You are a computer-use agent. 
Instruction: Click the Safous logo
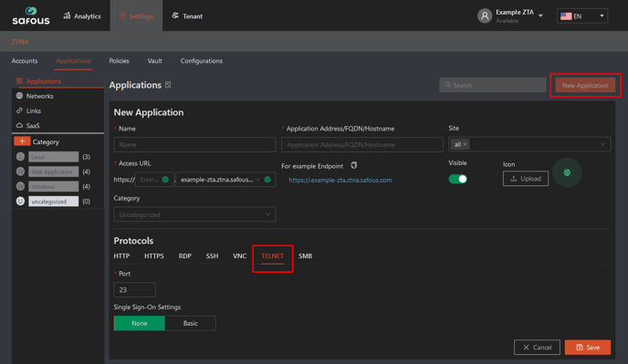(x=31, y=16)
